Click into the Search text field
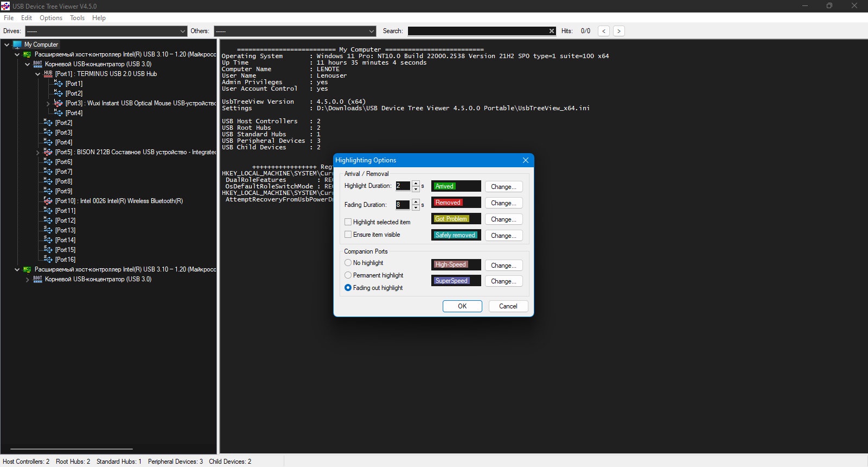This screenshot has width=868, height=467. point(477,31)
